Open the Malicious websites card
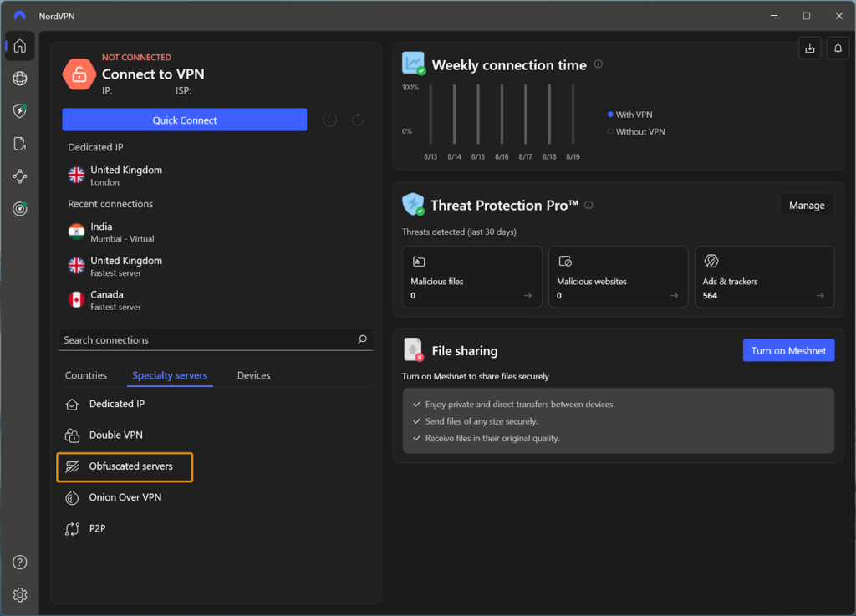Screen dimensions: 856x616 618,277
